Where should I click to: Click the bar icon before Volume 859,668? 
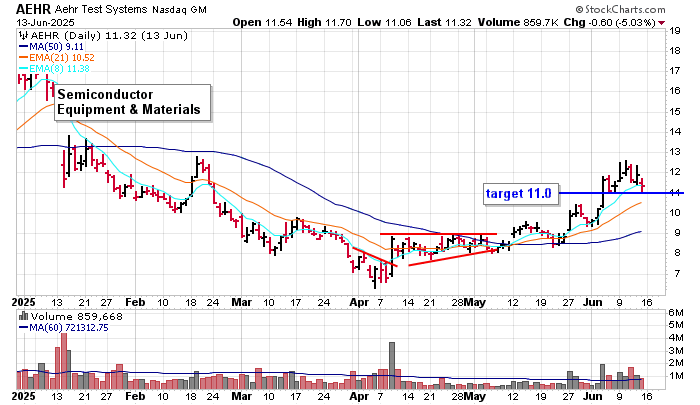(23, 317)
